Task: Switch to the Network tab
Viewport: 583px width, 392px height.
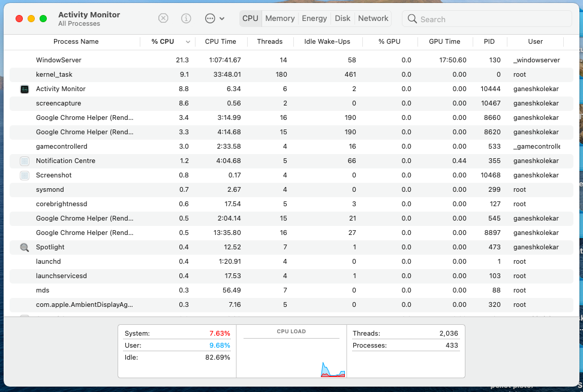Action: click(x=373, y=18)
